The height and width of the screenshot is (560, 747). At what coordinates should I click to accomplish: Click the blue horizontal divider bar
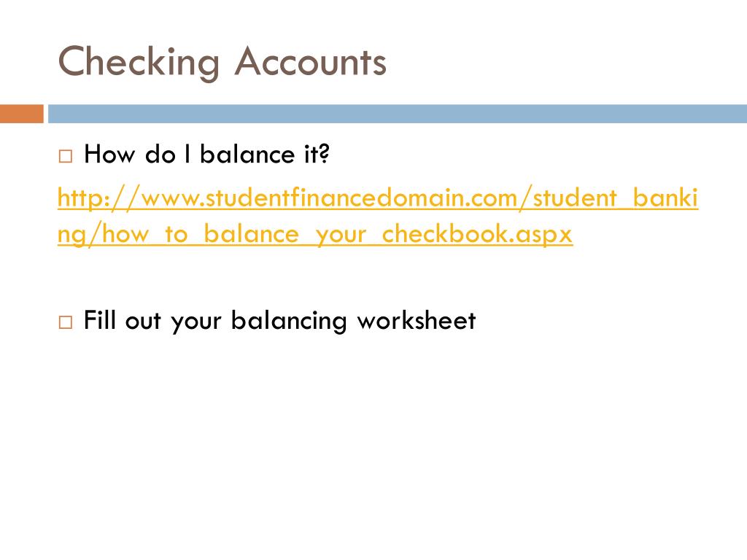tap(398, 114)
